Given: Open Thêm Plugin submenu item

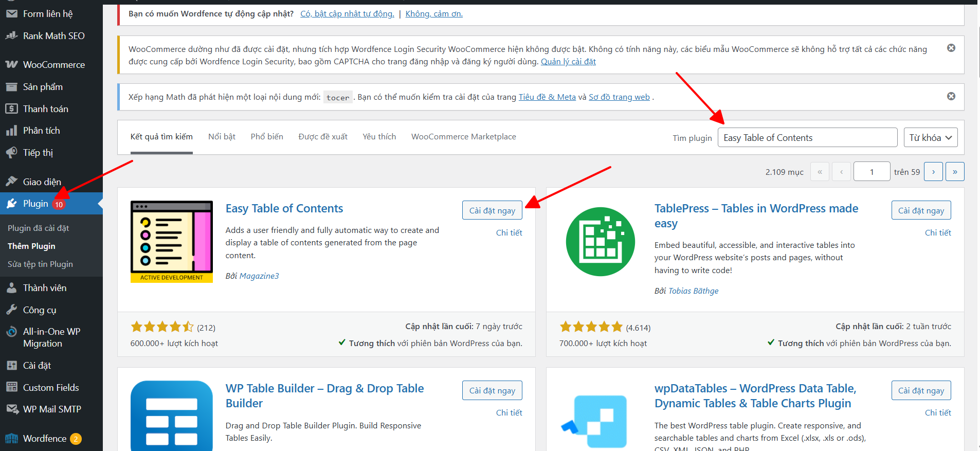Looking at the screenshot, I should tap(31, 246).
